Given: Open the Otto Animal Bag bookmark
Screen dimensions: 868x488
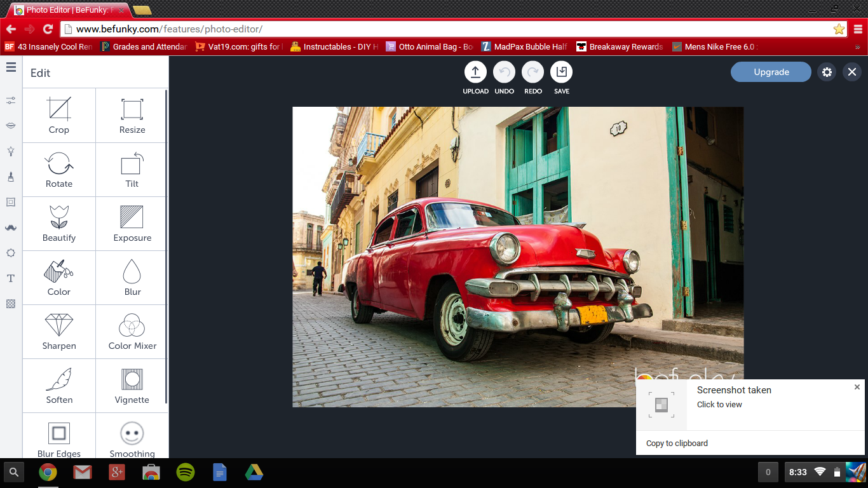Looking at the screenshot, I should [430, 46].
